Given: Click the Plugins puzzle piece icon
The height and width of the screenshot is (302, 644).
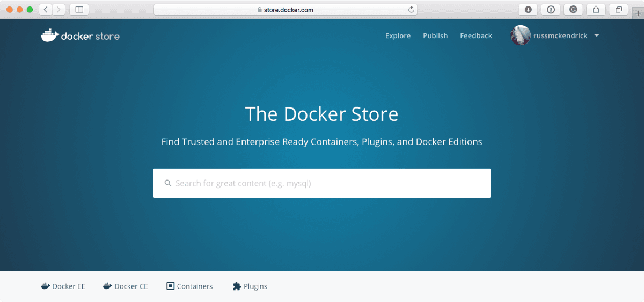Looking at the screenshot, I should (237, 286).
